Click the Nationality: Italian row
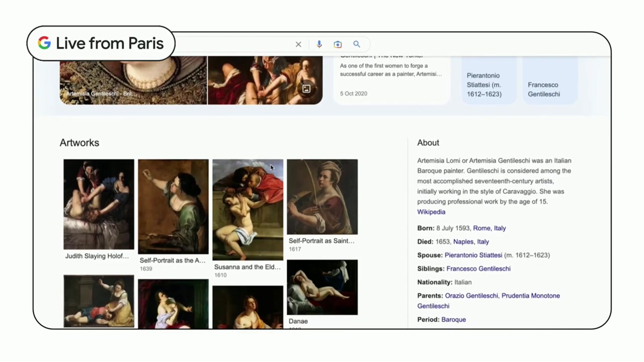The image size is (644, 362). coord(444,282)
